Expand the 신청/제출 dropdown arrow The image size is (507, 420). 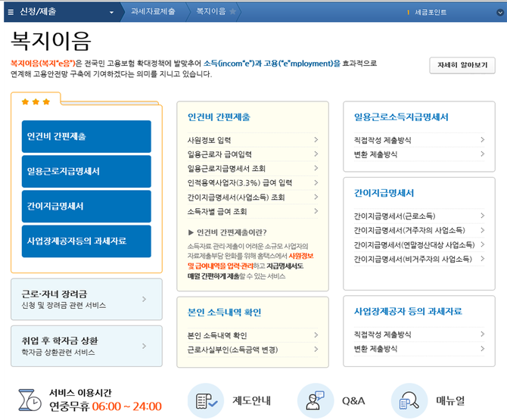[111, 12]
